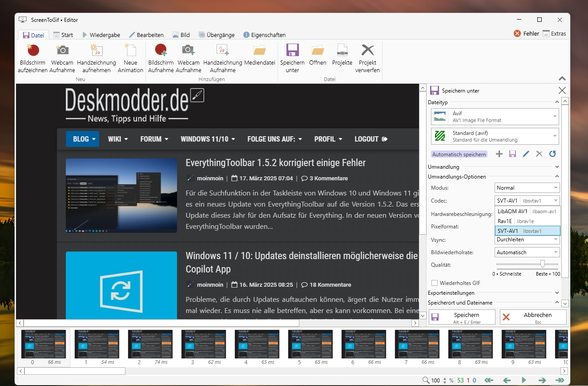Switch to Wiedergabe tab
The width and height of the screenshot is (588, 386).
[x=101, y=35]
